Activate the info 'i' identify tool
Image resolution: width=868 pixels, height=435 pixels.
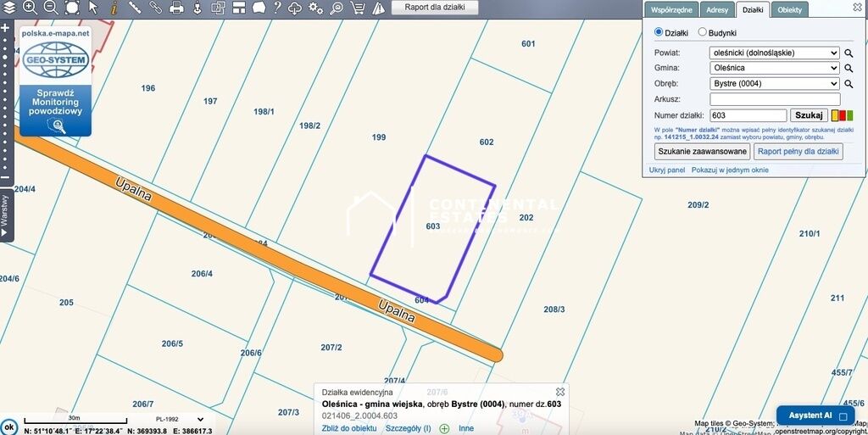point(114,8)
